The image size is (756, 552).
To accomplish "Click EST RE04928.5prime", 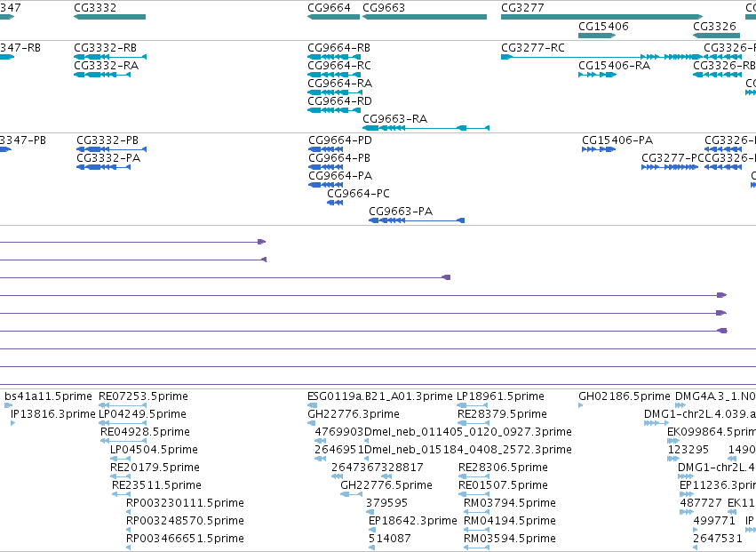I will click(123, 441).
